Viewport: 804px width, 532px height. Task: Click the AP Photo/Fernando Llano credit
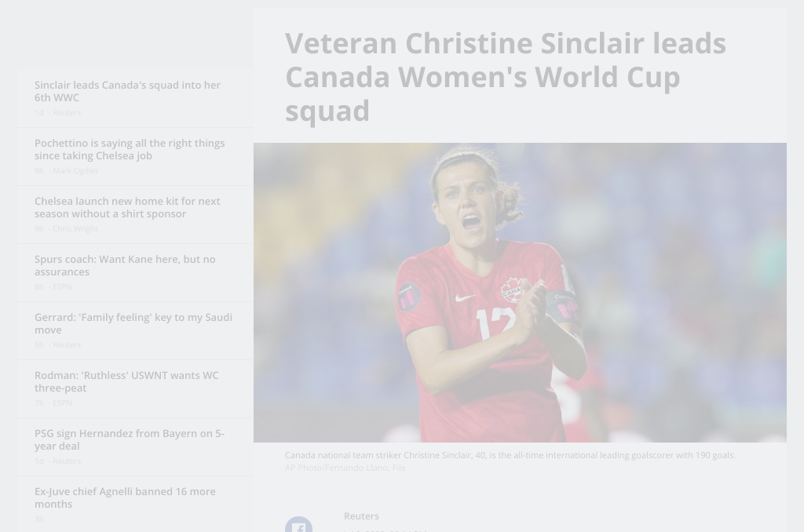pyautogui.click(x=345, y=468)
